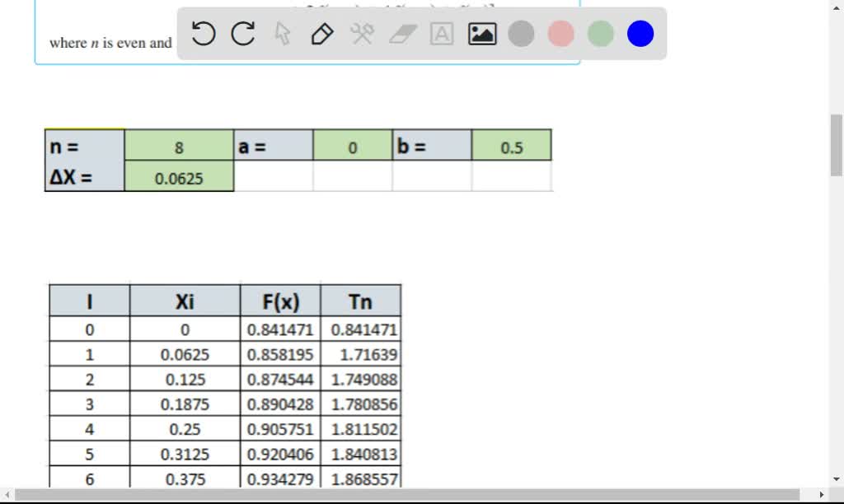Choose the pink color swatch
The height and width of the screenshot is (504, 844).
560,33
